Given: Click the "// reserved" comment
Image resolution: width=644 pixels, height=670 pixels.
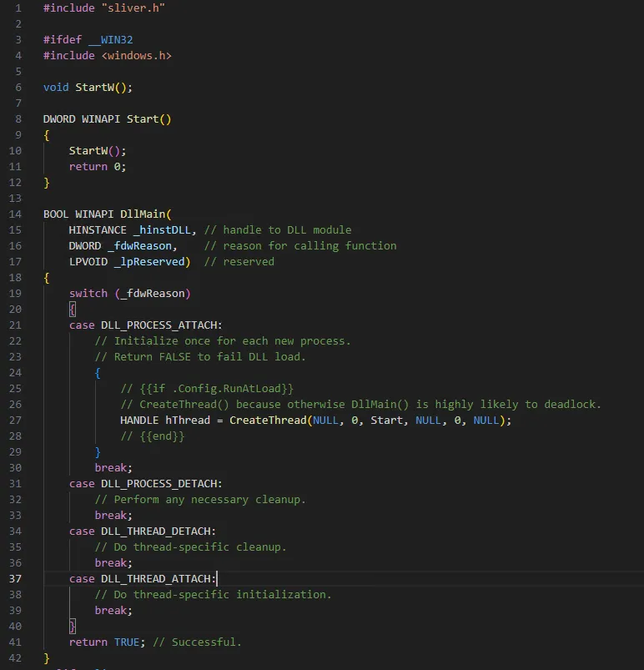Looking at the screenshot, I should coord(239,261).
